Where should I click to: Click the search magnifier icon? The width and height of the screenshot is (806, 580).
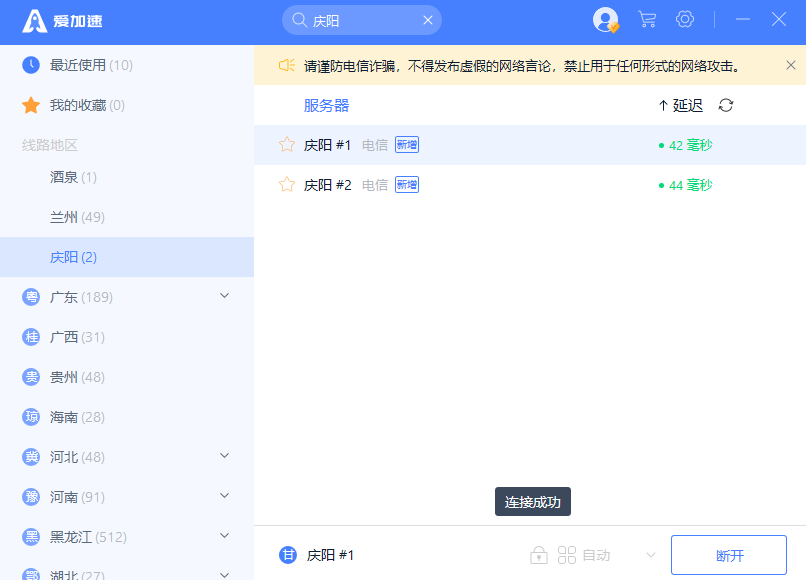[299, 20]
